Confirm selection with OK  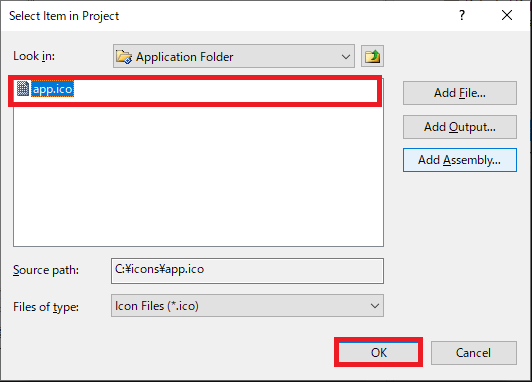click(x=379, y=352)
